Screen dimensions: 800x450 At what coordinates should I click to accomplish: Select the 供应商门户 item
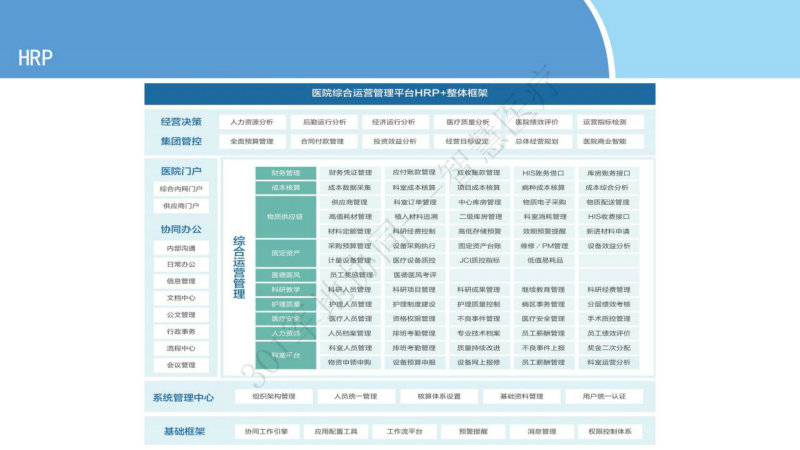[x=181, y=206]
